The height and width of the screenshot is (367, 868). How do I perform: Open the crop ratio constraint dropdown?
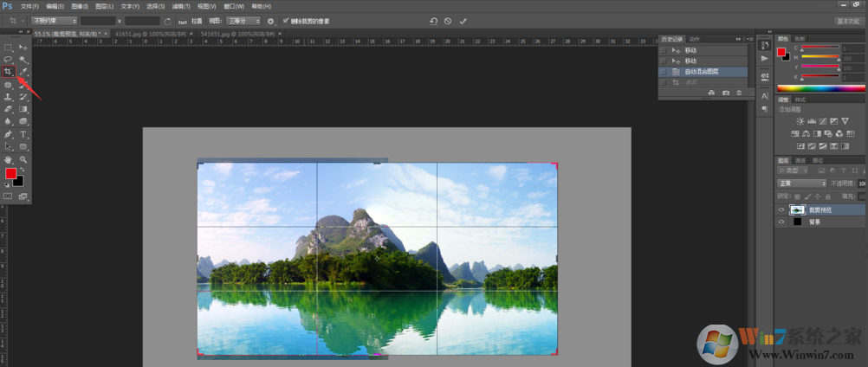pyautogui.click(x=54, y=20)
